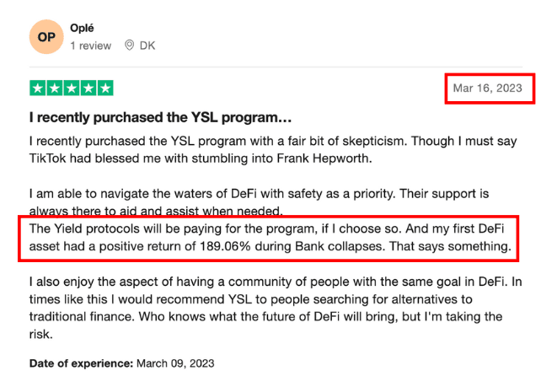Click the March 09, 2023 experience date
The image size is (557, 392).
click(175, 363)
